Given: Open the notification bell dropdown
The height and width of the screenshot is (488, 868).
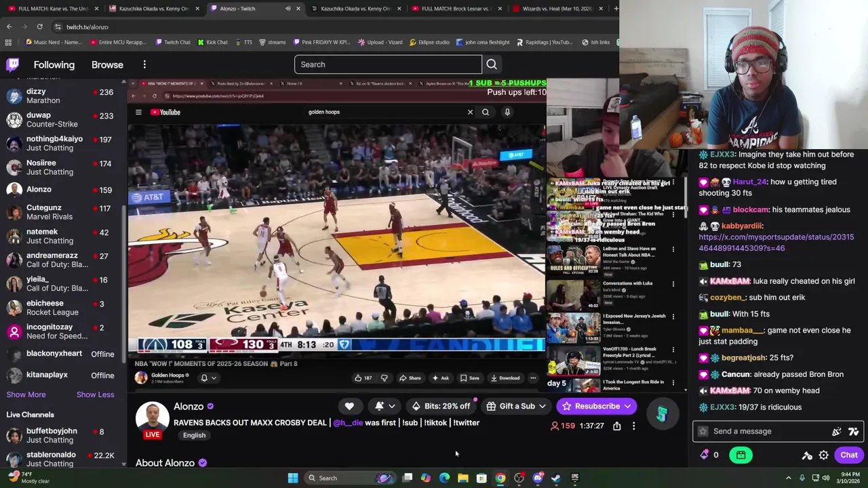Looking at the screenshot, I should [384, 406].
